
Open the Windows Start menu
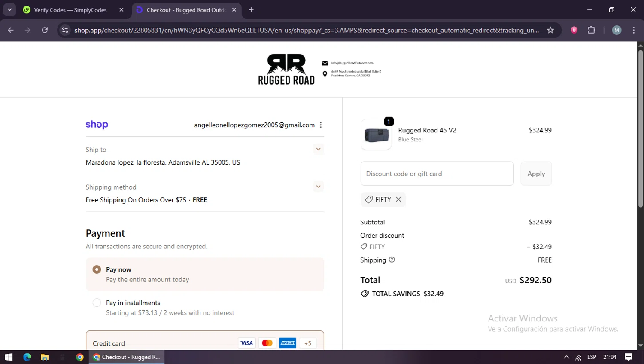click(x=9, y=357)
